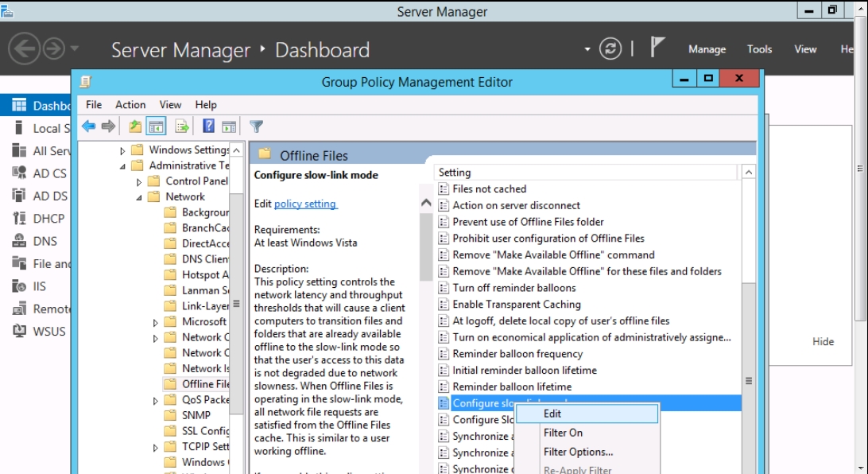
Task: Choose Filter Options... from the context menu
Action: (587, 452)
